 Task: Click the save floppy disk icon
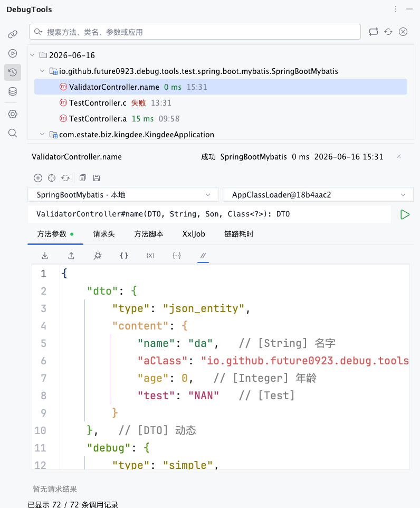click(97, 178)
